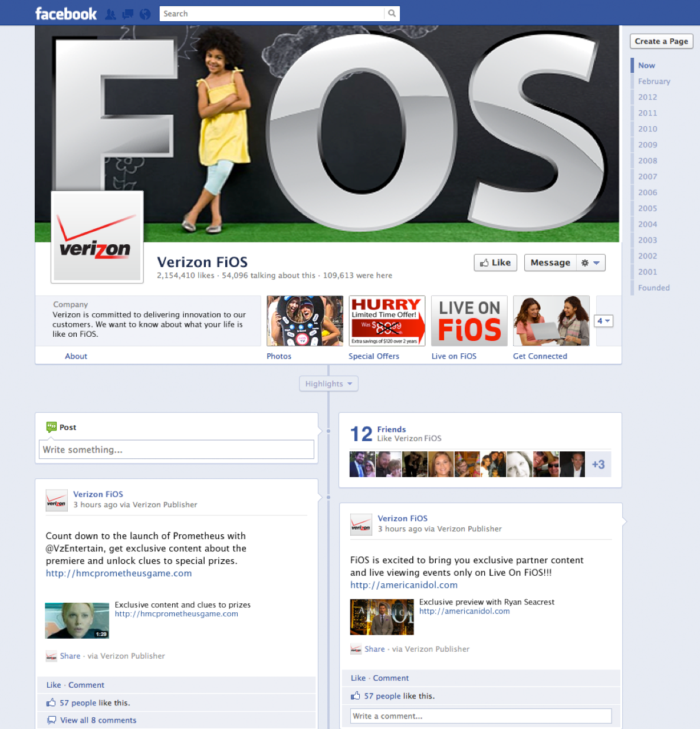Share the American Idol post
Viewport: 700px width, 729px height.
[374, 649]
